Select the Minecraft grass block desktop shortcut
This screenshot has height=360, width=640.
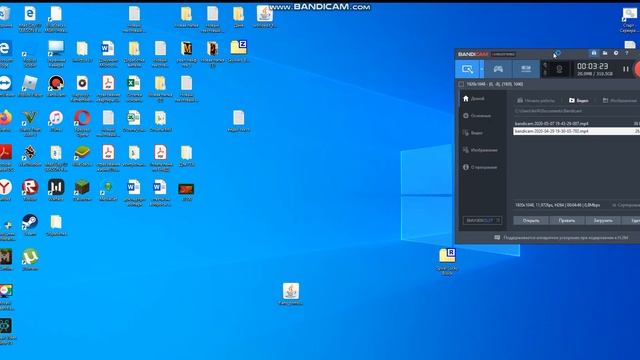click(82, 190)
